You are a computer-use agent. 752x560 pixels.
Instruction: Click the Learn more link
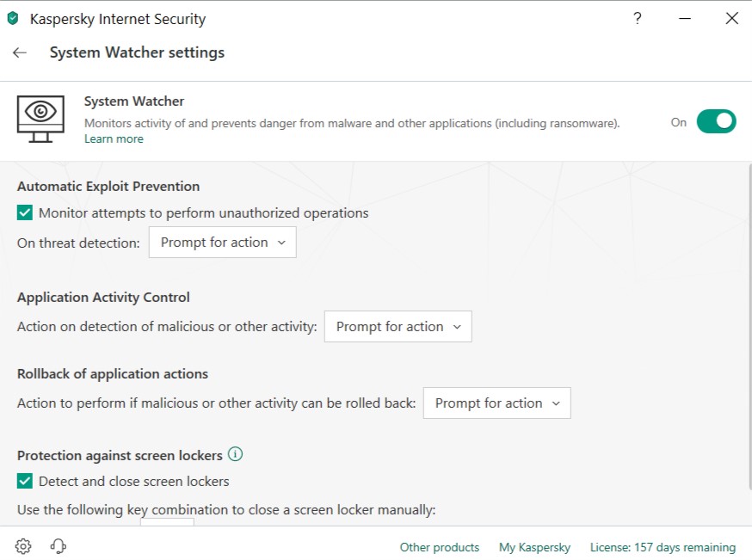click(x=114, y=139)
